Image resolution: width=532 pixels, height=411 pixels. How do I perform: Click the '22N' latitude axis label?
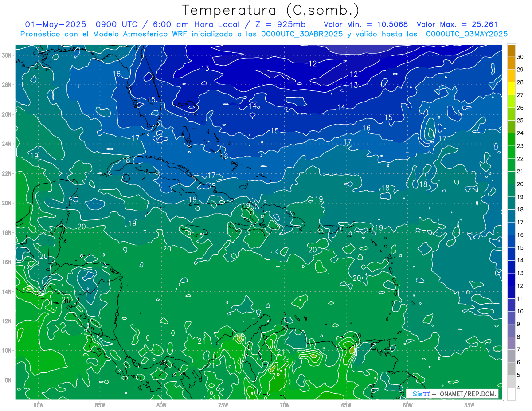pos(7,173)
